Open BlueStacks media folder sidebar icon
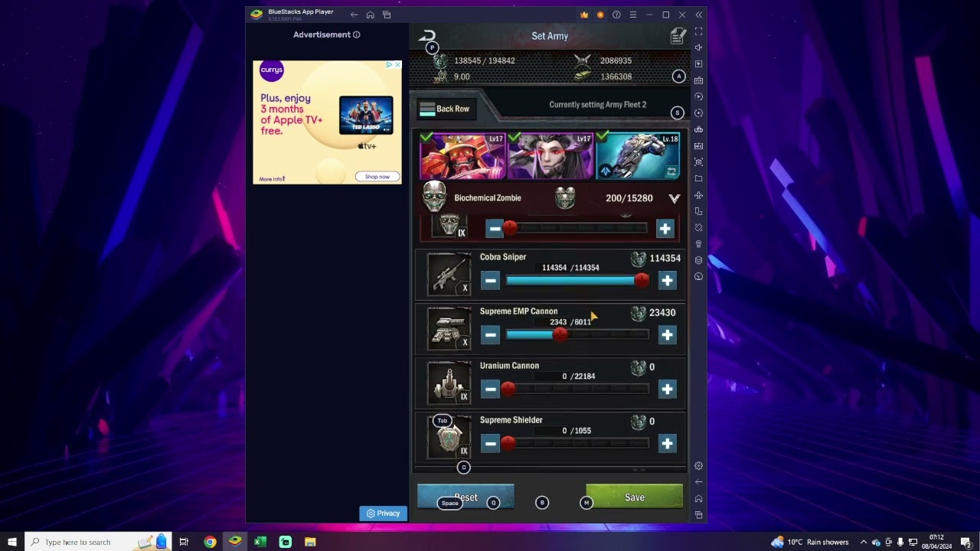This screenshot has height=551, width=980. pyautogui.click(x=698, y=178)
